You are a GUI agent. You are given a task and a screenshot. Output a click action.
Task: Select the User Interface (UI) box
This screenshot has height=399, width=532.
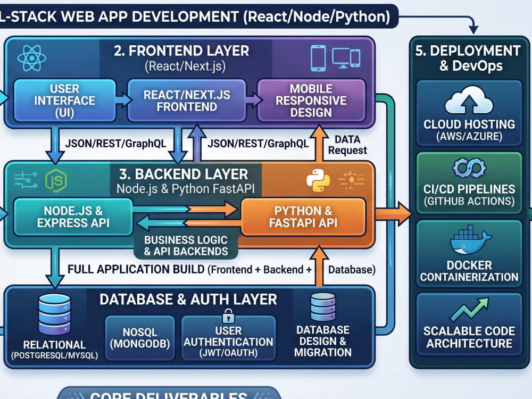64,101
